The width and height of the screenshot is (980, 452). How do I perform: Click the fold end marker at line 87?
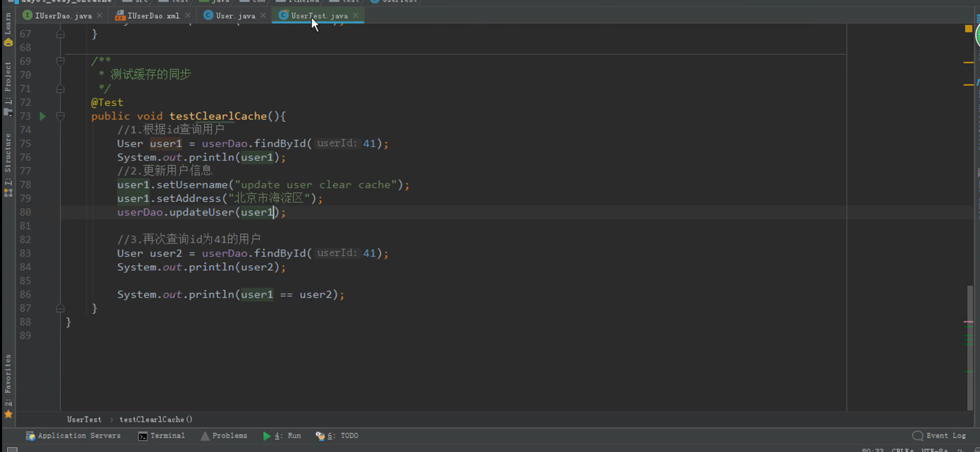(60, 308)
